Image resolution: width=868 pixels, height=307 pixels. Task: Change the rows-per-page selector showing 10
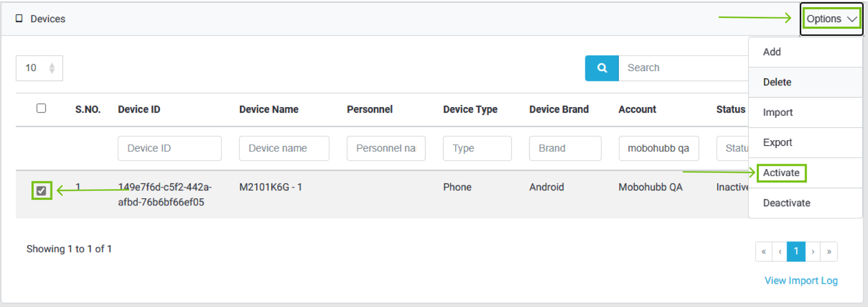click(x=39, y=68)
